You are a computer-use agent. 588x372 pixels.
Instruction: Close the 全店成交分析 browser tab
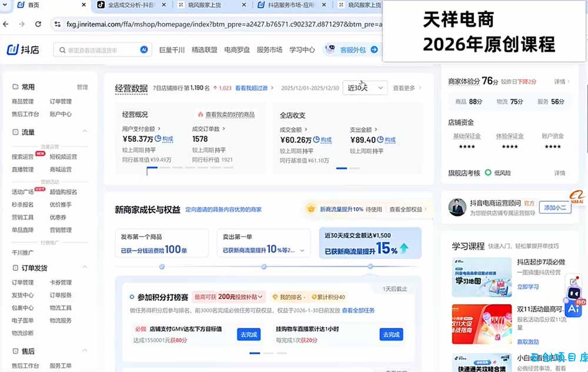(164, 5)
